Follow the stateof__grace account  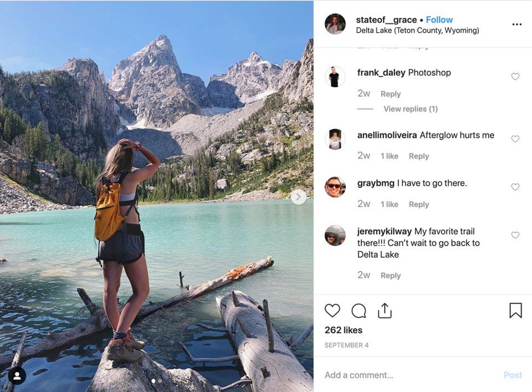point(439,20)
